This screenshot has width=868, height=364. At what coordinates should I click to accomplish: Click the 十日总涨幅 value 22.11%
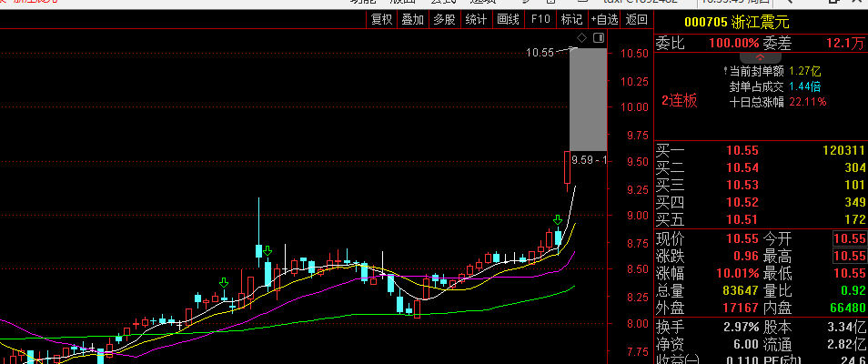[808, 101]
